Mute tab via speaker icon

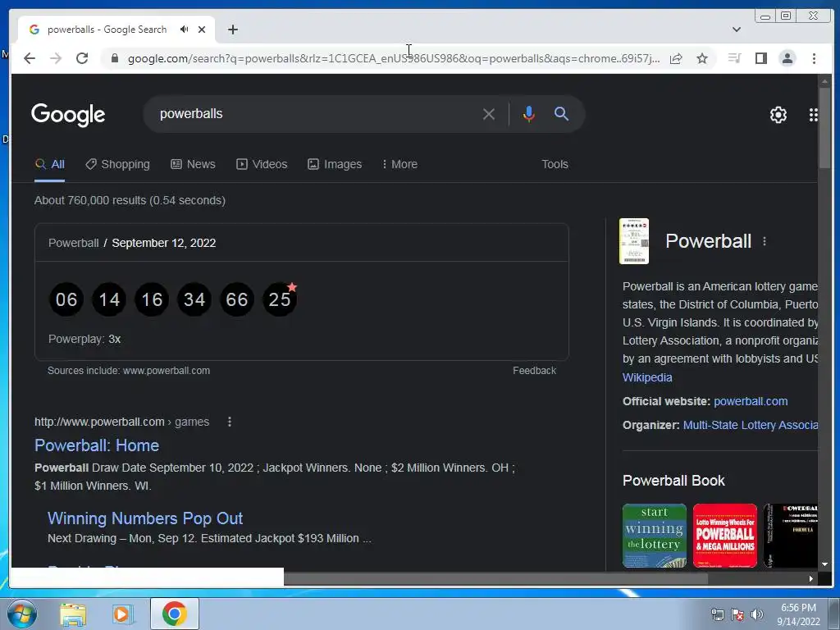pos(185,30)
